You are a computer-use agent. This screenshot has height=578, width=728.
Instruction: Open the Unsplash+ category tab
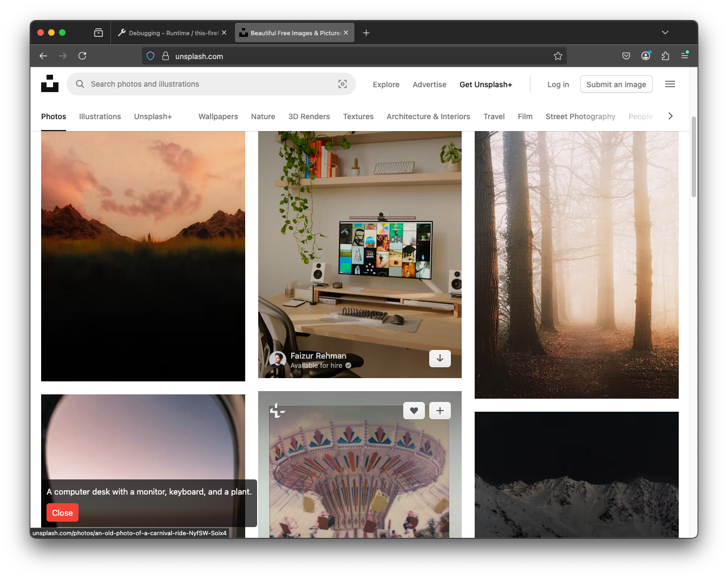(153, 116)
